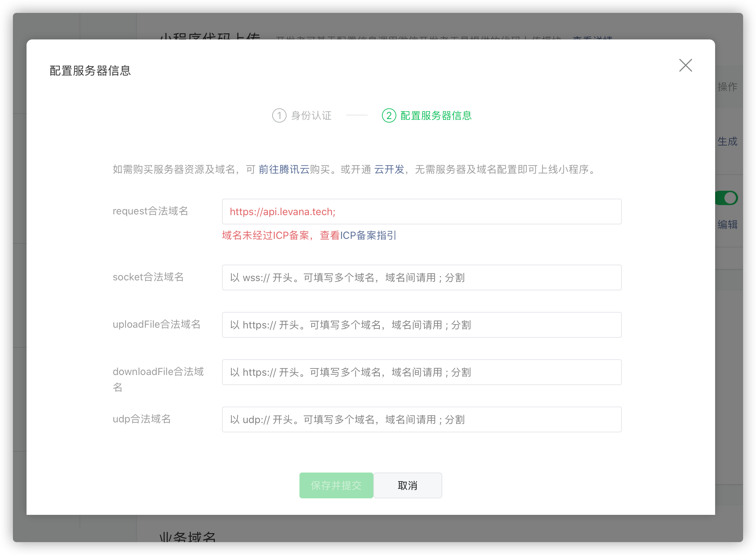Click 配置服务器信息 dialog title
Screen dimensions: 756x555
pyautogui.click(x=90, y=71)
